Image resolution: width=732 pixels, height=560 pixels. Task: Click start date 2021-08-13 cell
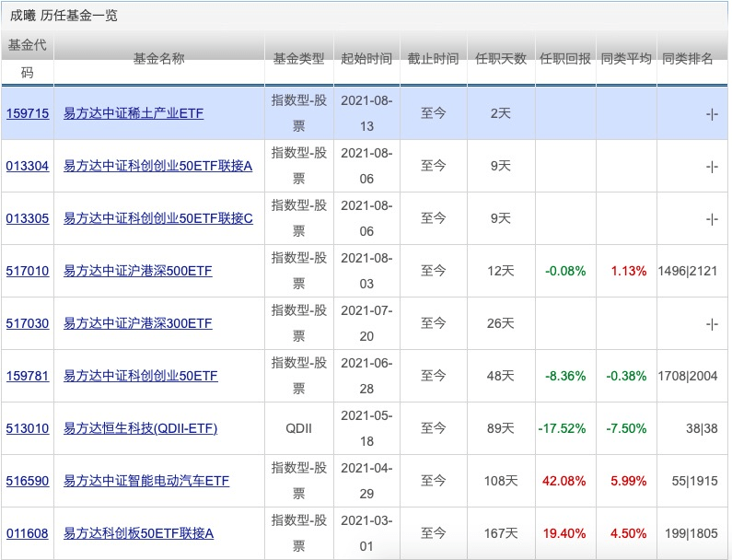pos(366,113)
